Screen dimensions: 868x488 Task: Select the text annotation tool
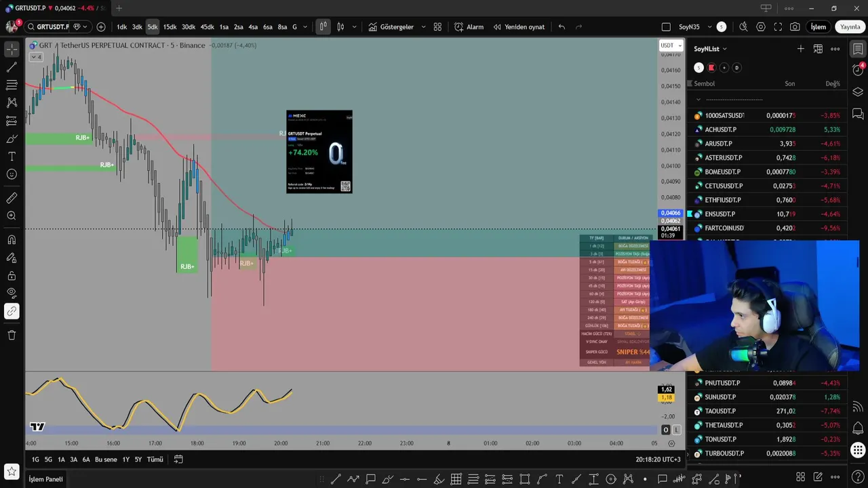click(x=12, y=156)
